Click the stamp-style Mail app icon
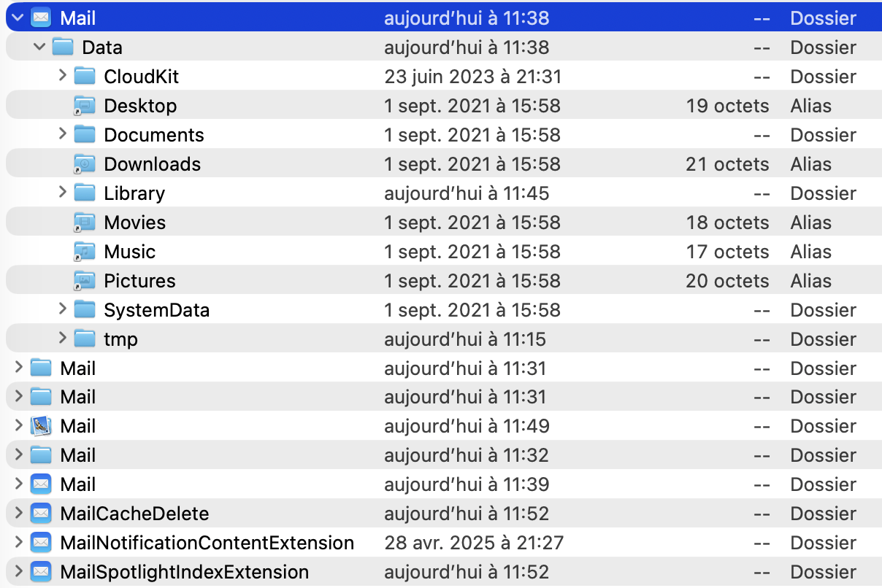882x588 pixels. click(x=41, y=426)
